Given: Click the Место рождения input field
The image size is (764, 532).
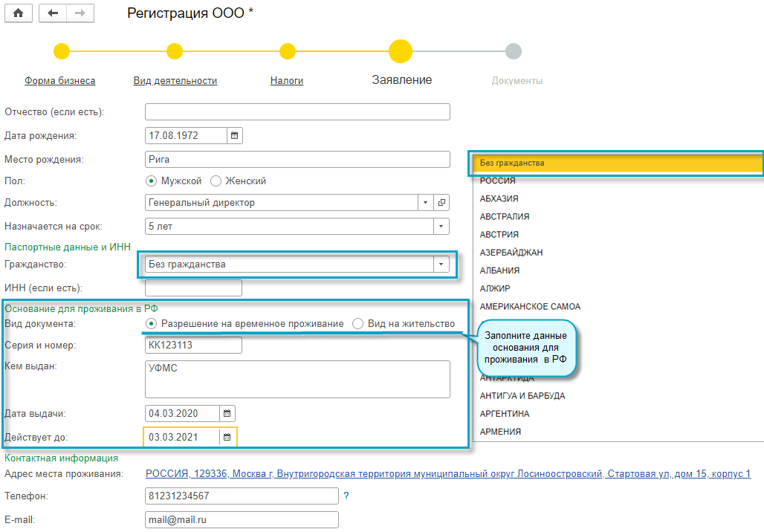Looking at the screenshot, I should pos(297,159).
